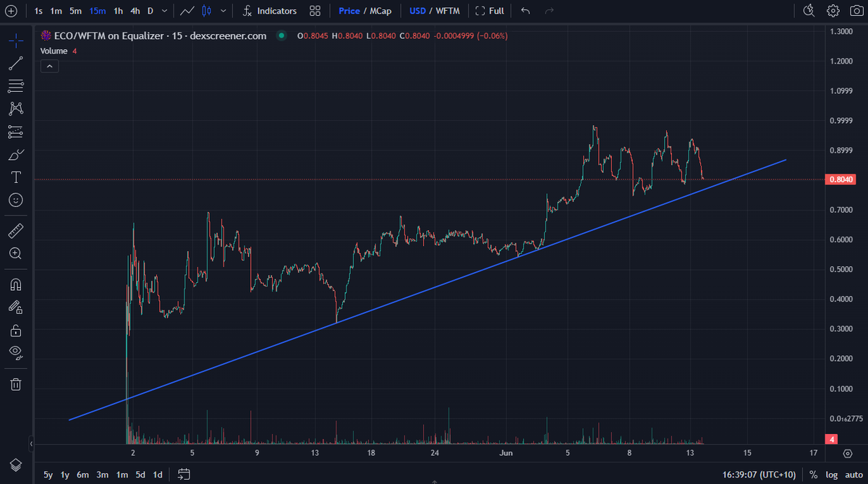The width and height of the screenshot is (868, 484).
Task: Set date range to 1y
Action: pyautogui.click(x=65, y=475)
